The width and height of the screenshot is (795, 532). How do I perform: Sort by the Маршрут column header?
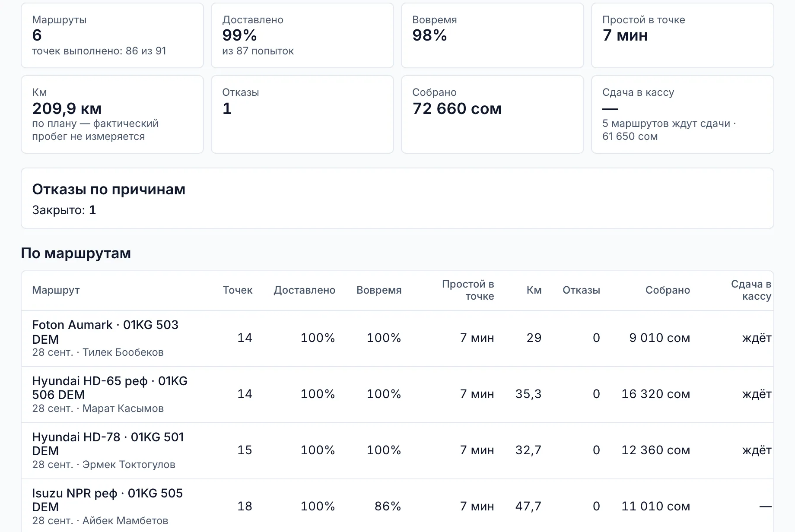(x=56, y=290)
